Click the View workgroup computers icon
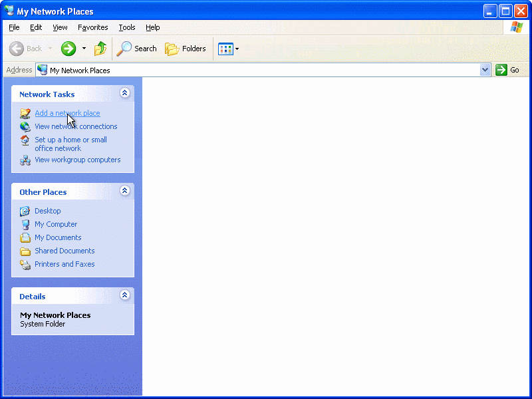 point(25,160)
